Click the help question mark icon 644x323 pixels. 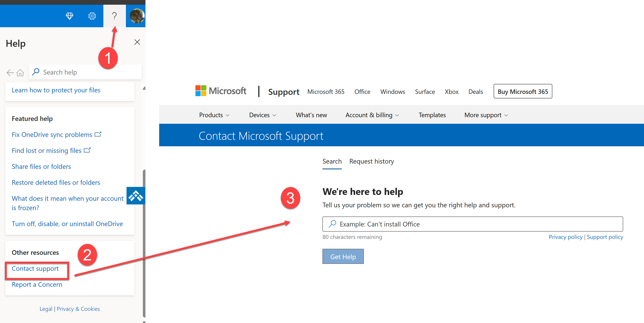tap(114, 16)
